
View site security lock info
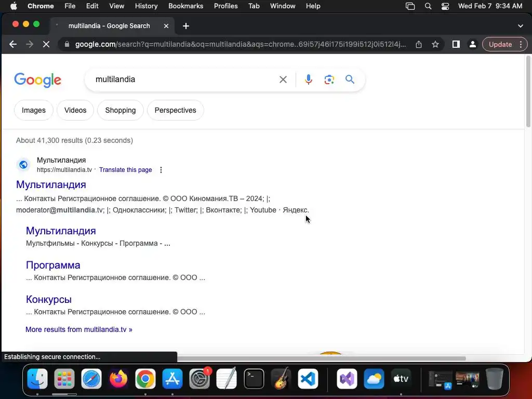click(x=67, y=45)
